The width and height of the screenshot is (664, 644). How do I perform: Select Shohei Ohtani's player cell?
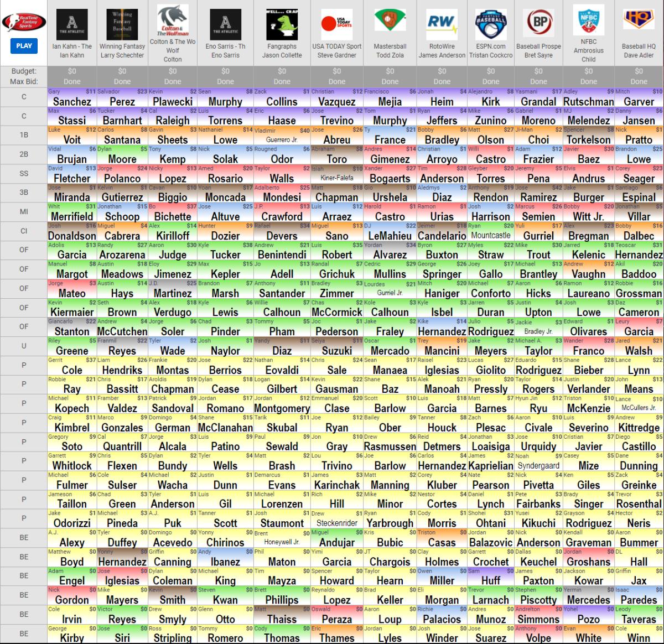pos(491,519)
